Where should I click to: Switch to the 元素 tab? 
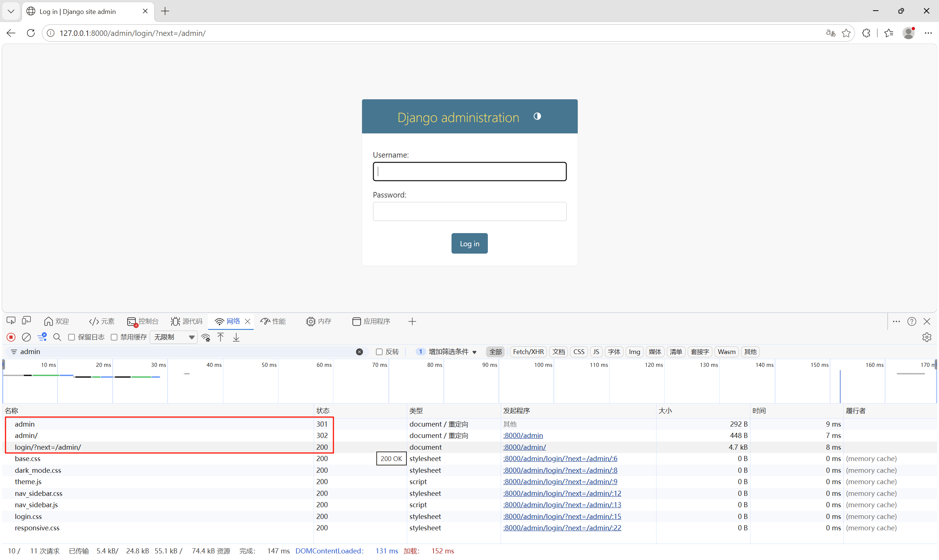[x=102, y=321]
